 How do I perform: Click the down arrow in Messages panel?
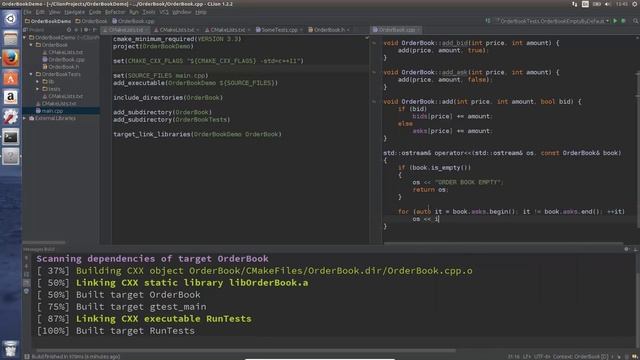[x=27, y=266]
